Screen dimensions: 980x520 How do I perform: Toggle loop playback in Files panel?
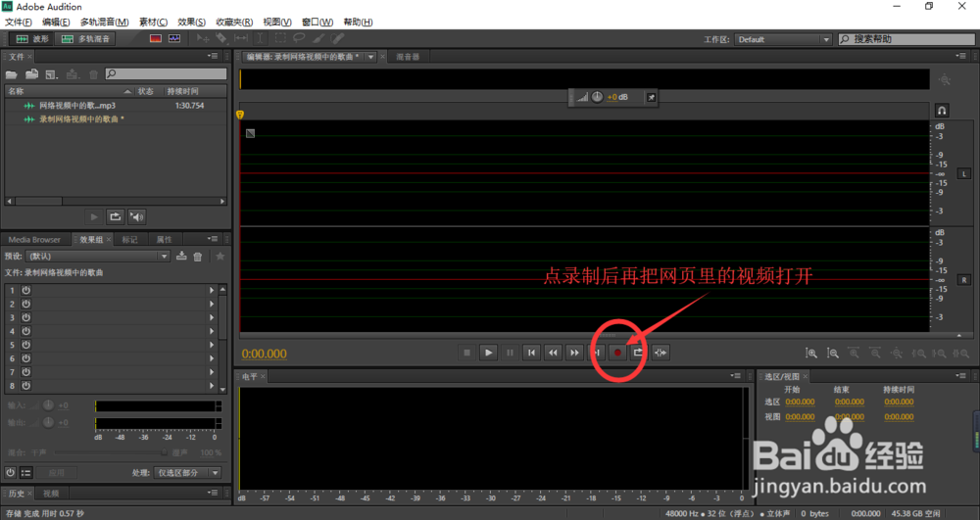pyautogui.click(x=115, y=216)
